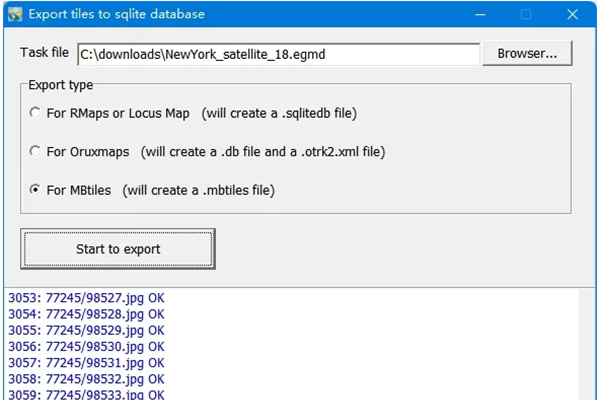Click log line 3053: 77245/98527.jpg OK

point(86,298)
